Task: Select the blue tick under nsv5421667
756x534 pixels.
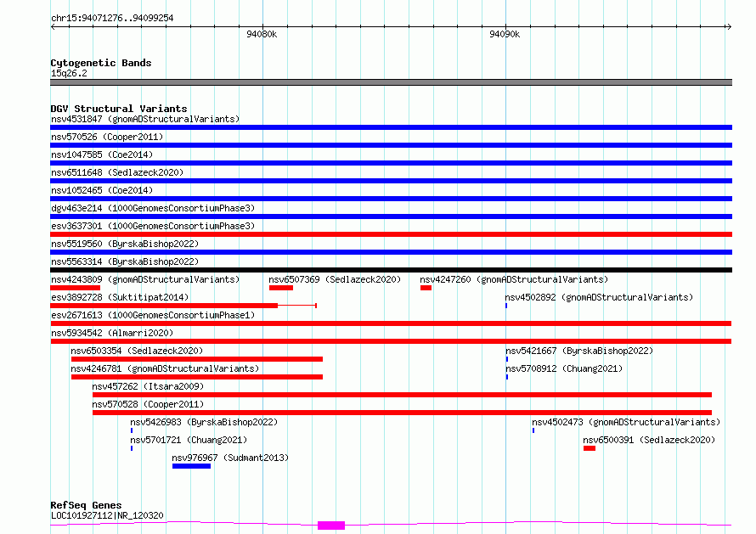Action: pyautogui.click(x=507, y=359)
